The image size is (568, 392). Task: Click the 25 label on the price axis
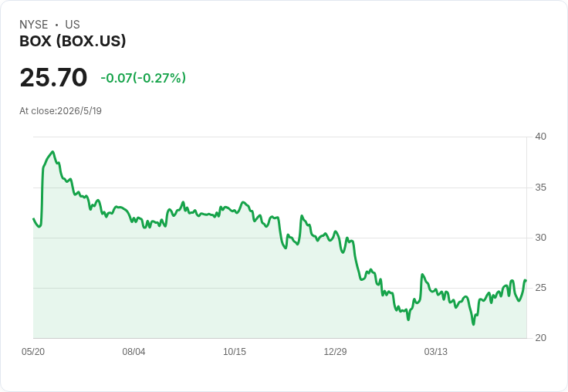tap(540, 288)
